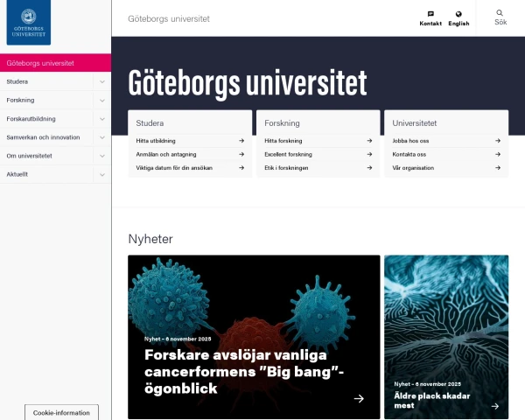Expand the Studera sidebar submenu
This screenshot has height=420, width=525.
[x=102, y=81]
